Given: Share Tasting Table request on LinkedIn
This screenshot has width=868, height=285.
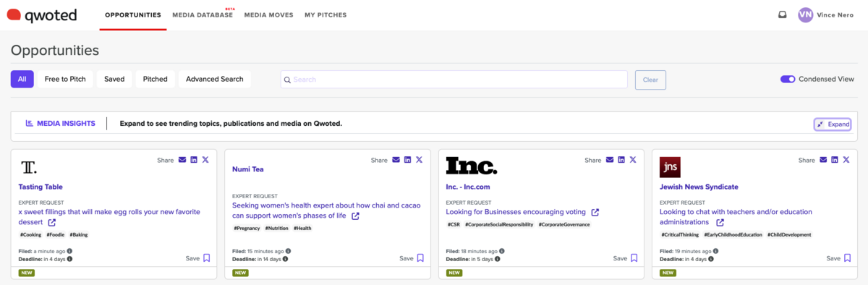Looking at the screenshot, I should pos(194,160).
